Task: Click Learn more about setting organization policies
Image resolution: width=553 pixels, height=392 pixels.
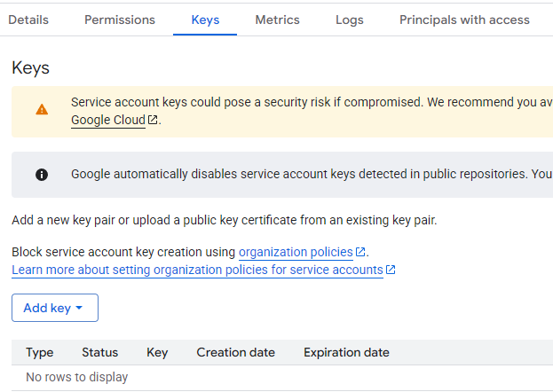Action: click(x=197, y=270)
